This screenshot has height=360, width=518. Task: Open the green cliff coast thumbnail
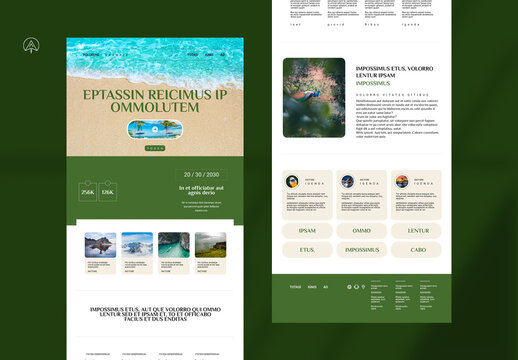tap(210, 245)
